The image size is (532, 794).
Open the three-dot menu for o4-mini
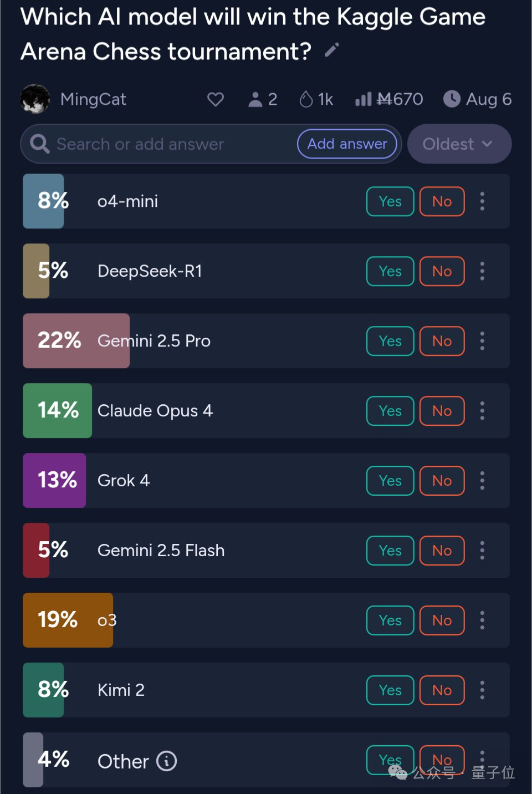(x=482, y=201)
